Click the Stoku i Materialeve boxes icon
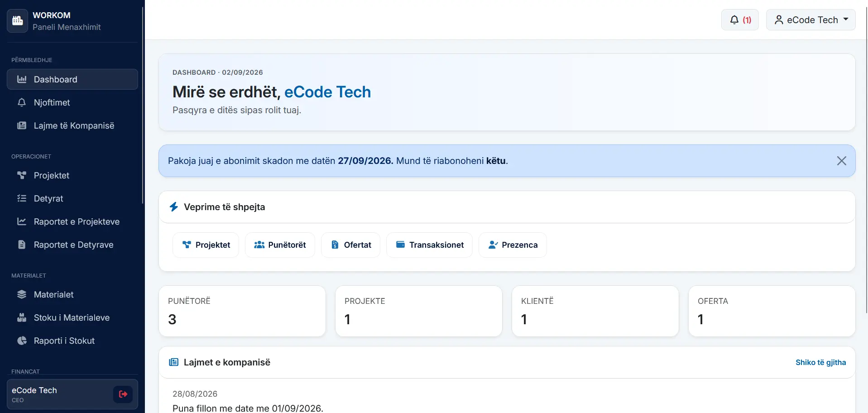The image size is (868, 413). tap(22, 317)
